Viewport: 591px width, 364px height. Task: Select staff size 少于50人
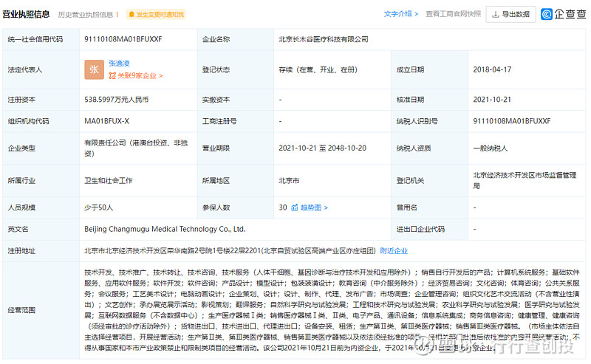coord(99,207)
